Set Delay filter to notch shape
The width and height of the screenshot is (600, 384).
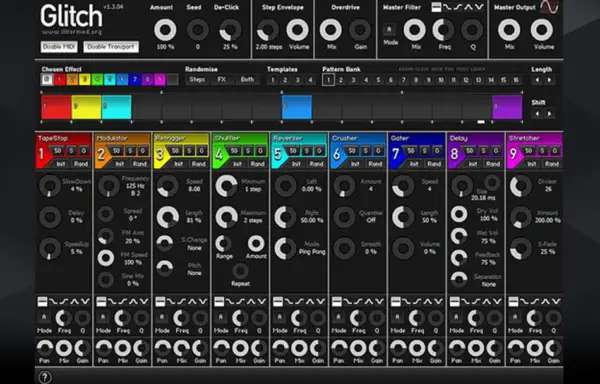coord(497,302)
